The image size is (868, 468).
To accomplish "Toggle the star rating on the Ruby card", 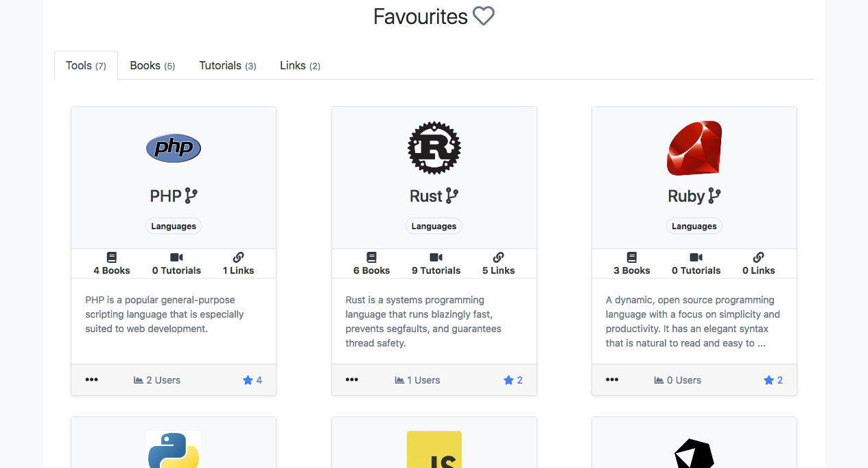I will 768,379.
